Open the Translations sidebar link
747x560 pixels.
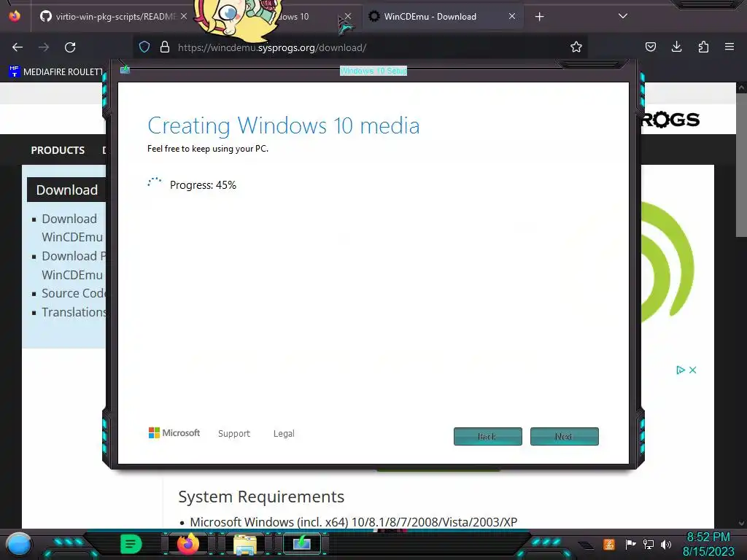(74, 312)
